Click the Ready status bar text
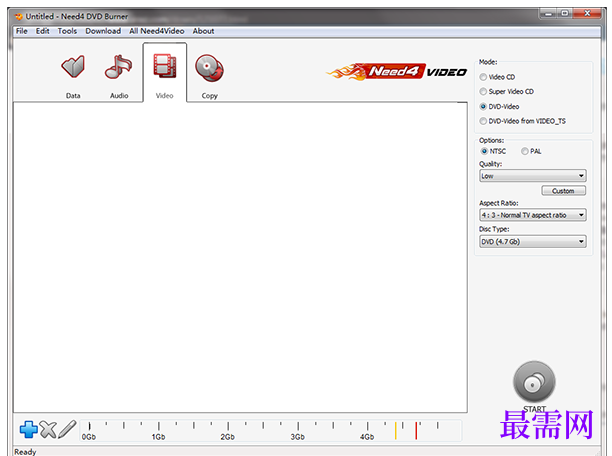 25,452
